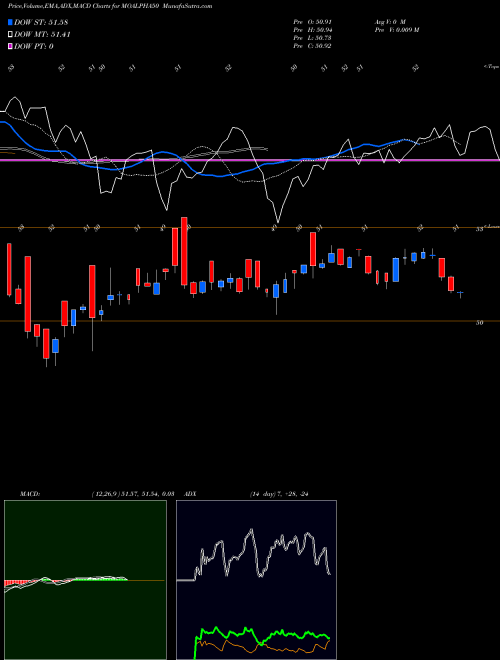Click the tallest red candlestick near chart center
The image size is (500, 660).
coord(184,251)
